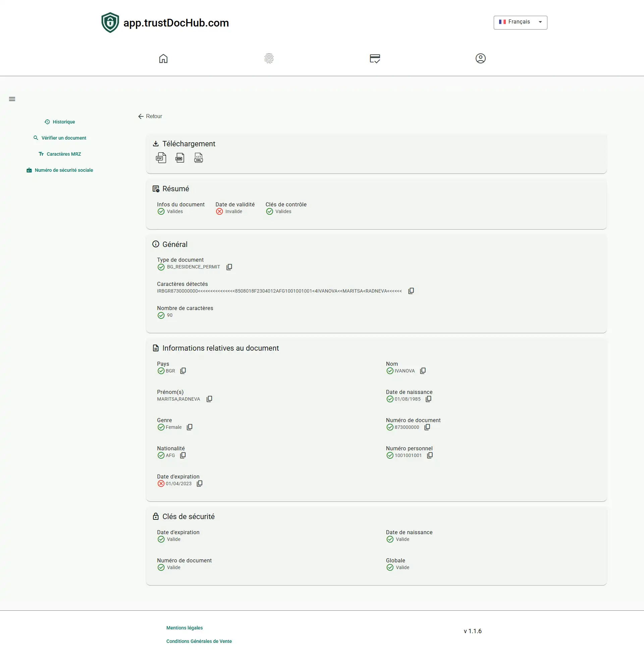Screen dimensions: 644x659
Task: Click the Valides status under Infos du document
Action: tap(175, 211)
